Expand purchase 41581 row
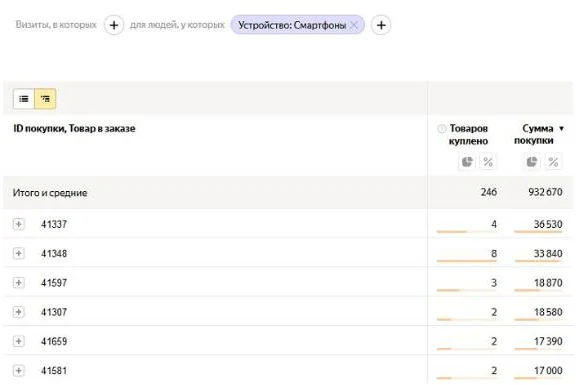The height and width of the screenshot is (385, 580). [x=18, y=371]
